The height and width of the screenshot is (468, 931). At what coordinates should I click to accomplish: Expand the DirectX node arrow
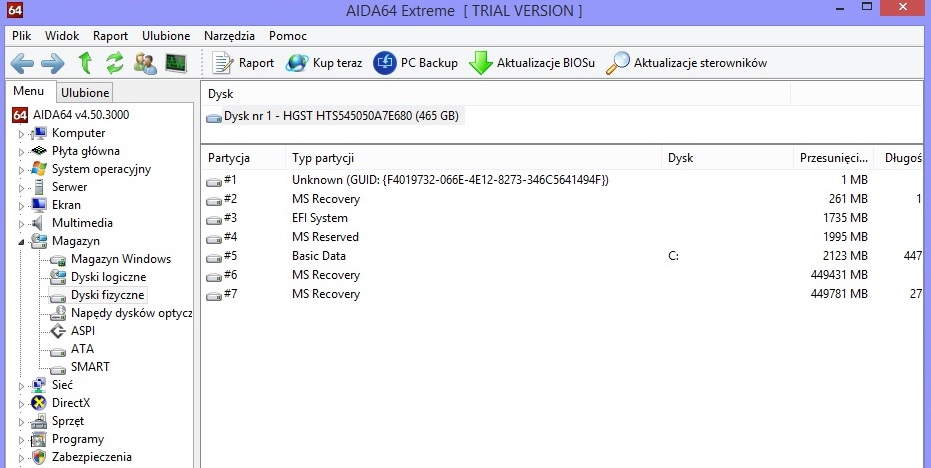click(x=22, y=404)
